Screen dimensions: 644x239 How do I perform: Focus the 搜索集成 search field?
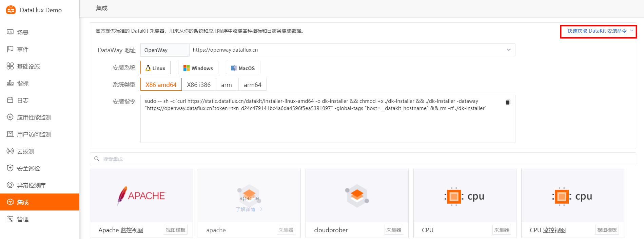[x=363, y=159]
